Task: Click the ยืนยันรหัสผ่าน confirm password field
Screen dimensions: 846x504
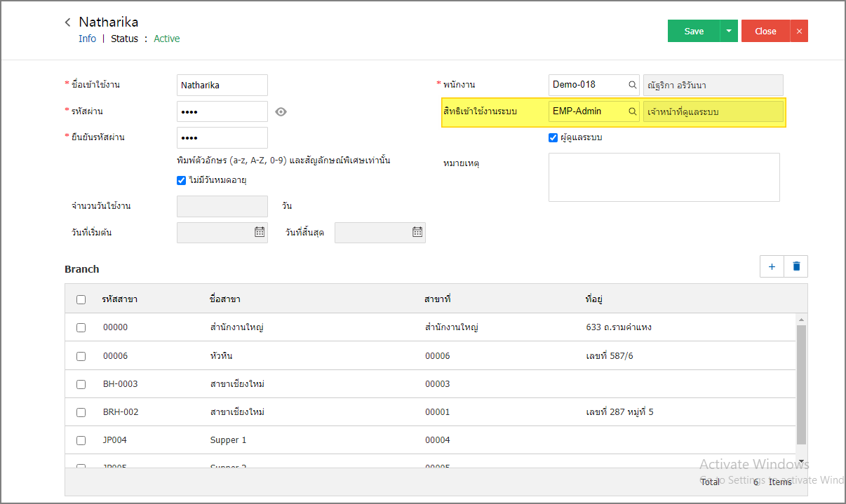Action: pos(222,137)
